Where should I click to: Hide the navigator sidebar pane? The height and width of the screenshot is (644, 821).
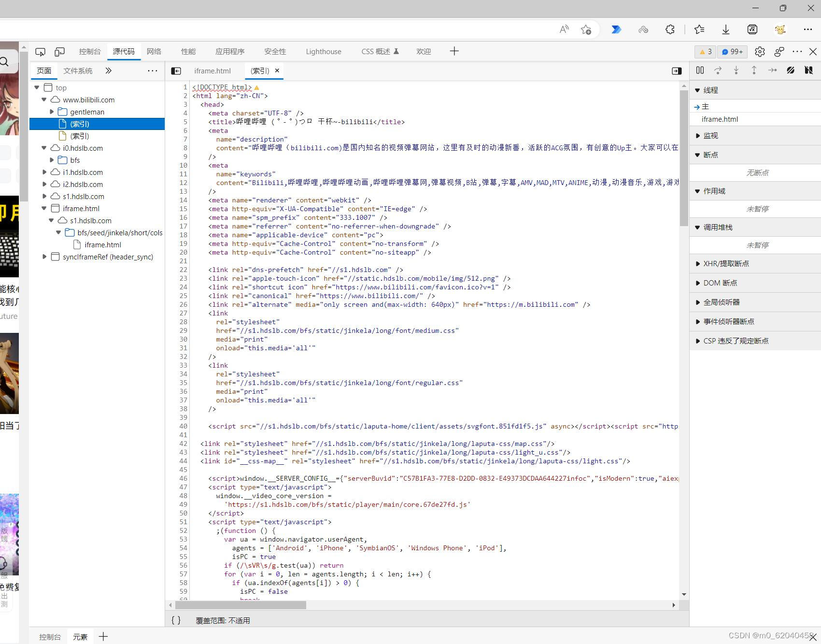[x=176, y=71]
